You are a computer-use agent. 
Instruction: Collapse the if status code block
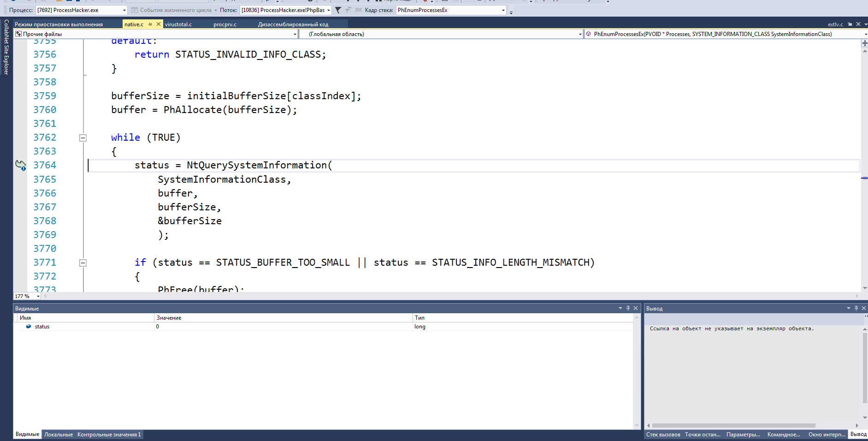(83, 262)
